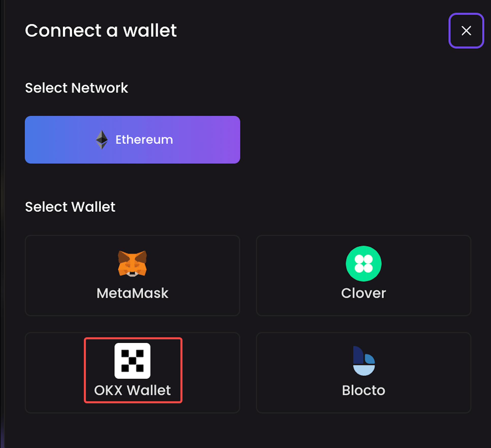491x448 pixels.
Task: Click the Select Network heading
Action: point(76,88)
